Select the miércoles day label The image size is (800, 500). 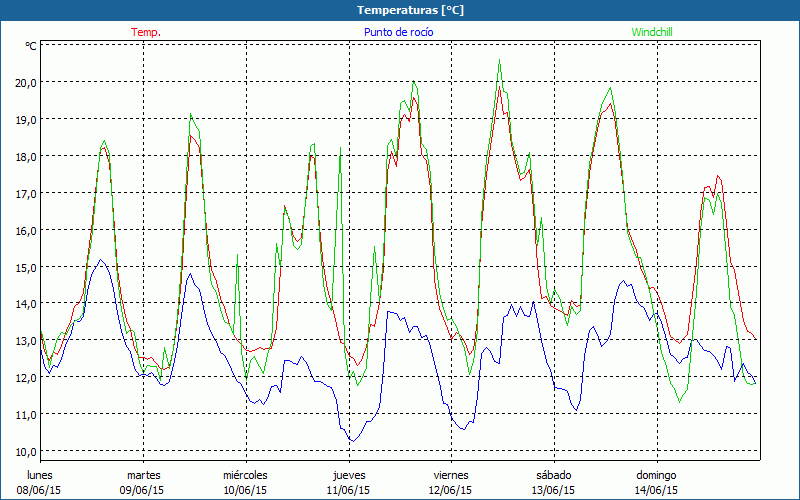pyautogui.click(x=245, y=475)
